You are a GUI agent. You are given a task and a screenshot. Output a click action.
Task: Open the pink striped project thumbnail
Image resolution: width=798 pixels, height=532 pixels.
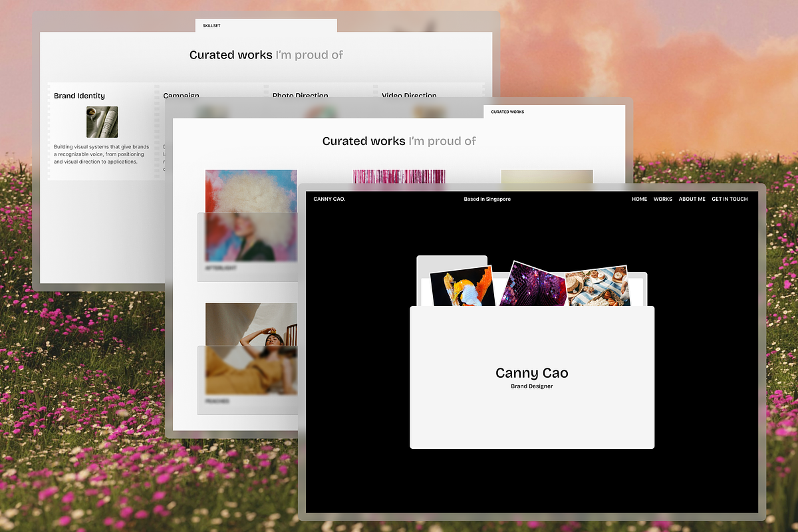point(399,176)
